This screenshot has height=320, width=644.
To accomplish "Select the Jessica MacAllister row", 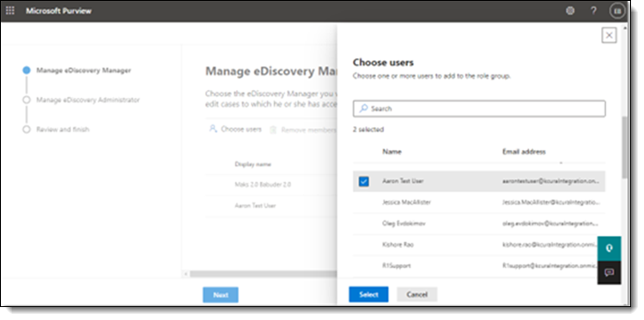I will 479,202.
